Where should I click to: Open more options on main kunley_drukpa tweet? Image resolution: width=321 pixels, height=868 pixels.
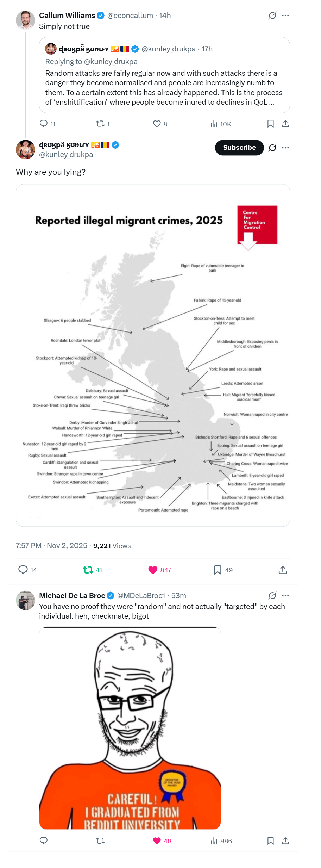pos(285,148)
